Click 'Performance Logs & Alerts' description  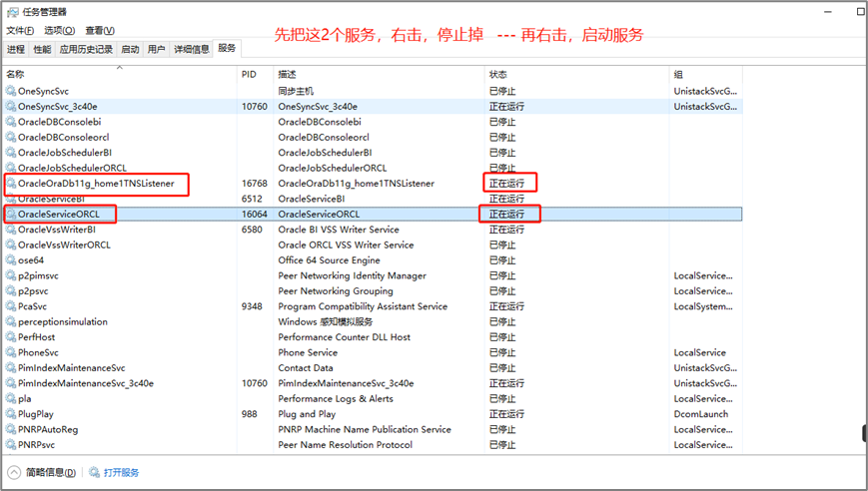pyautogui.click(x=336, y=398)
